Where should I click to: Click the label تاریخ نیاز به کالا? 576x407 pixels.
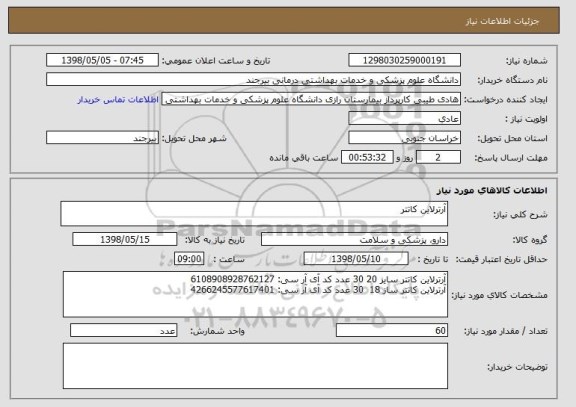215,240
